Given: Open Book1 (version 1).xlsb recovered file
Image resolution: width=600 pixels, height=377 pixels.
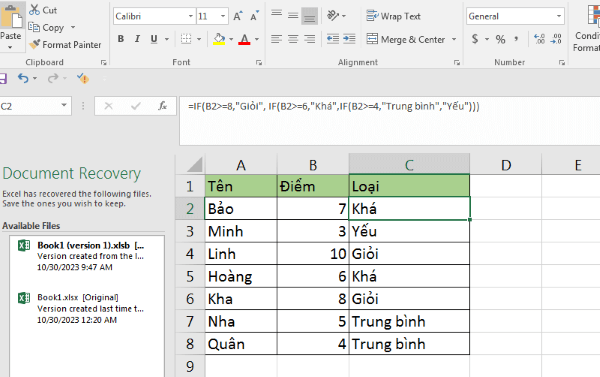Looking at the screenshot, I should [x=87, y=256].
